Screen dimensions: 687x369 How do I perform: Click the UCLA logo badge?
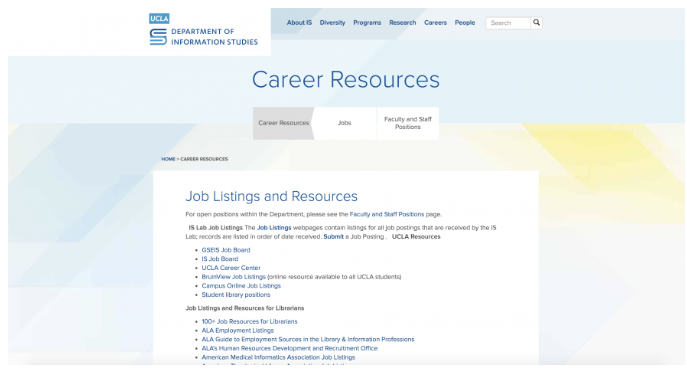click(159, 18)
